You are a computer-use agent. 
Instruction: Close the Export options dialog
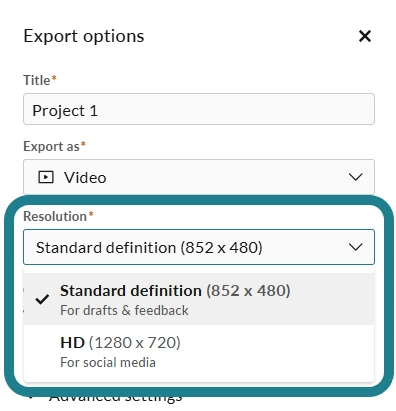(365, 36)
